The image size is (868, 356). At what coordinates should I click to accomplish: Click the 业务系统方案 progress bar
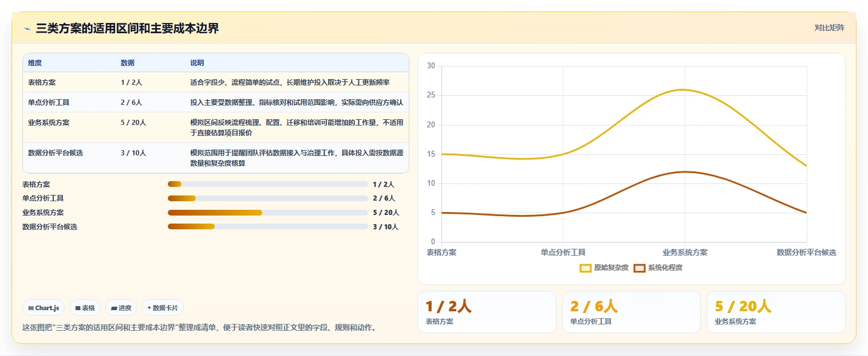click(267, 212)
